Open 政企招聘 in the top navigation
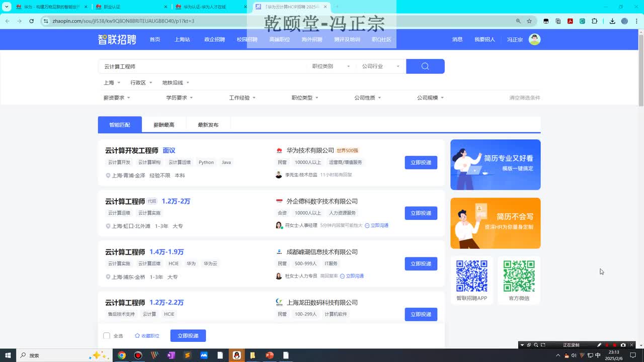 tap(214, 39)
